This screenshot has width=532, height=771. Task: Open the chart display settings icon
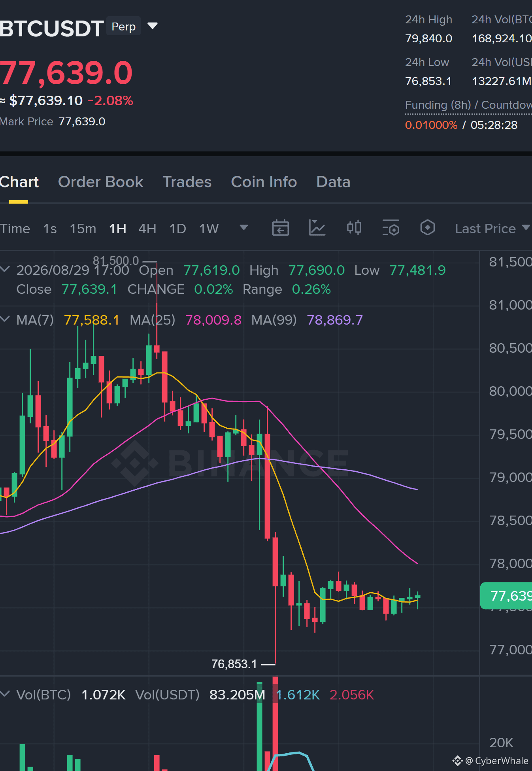pyautogui.click(x=391, y=228)
